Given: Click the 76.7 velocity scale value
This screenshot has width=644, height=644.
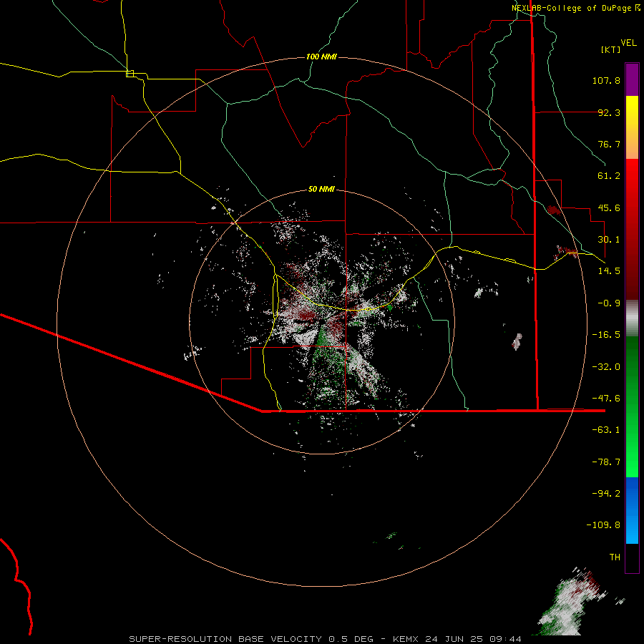Looking at the screenshot, I should tap(609, 144).
